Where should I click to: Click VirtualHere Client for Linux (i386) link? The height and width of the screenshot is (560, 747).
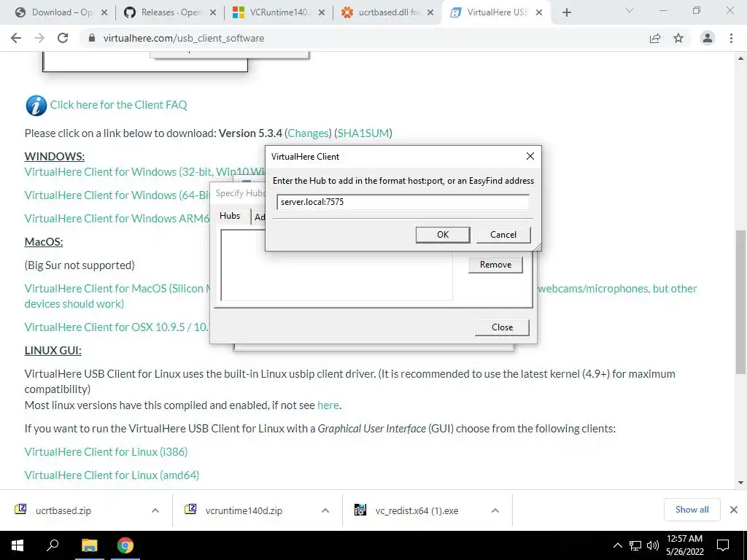(107, 452)
